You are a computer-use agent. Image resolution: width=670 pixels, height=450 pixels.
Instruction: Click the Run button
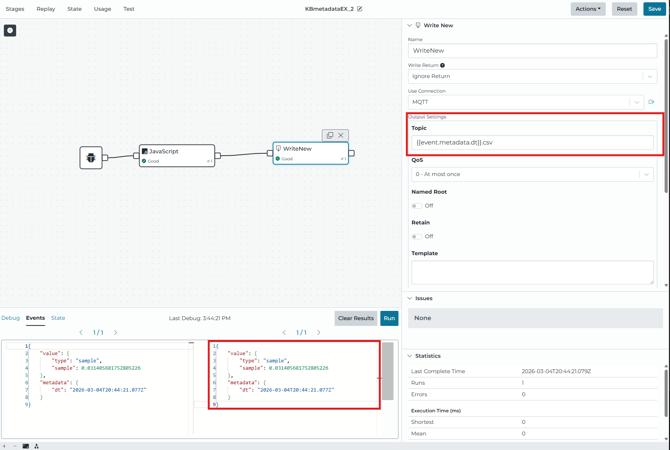pyautogui.click(x=389, y=318)
